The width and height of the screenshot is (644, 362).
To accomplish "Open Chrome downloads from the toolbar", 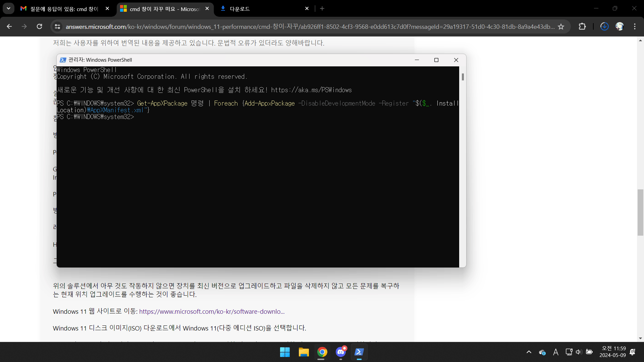I will click(x=604, y=26).
